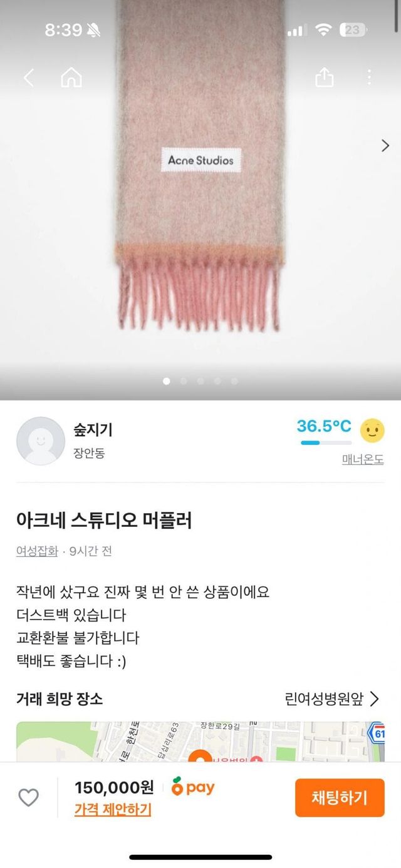
Task: Tap the orange Pay logo
Action: (x=193, y=788)
